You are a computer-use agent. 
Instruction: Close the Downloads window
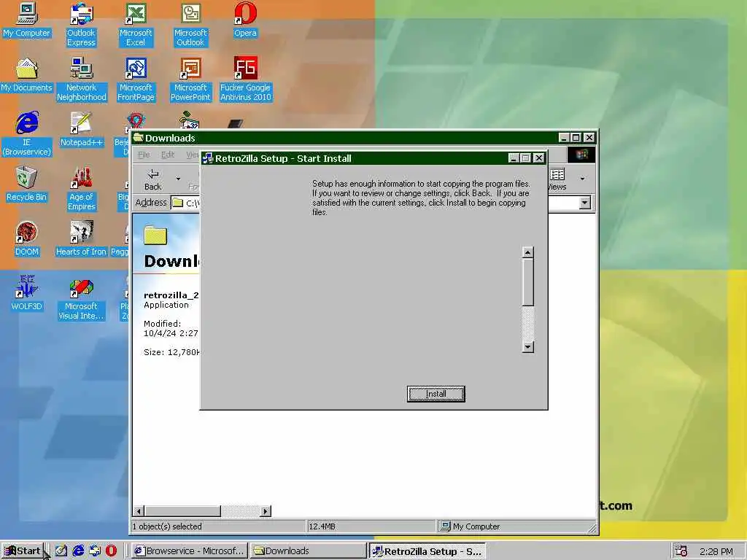click(x=589, y=138)
